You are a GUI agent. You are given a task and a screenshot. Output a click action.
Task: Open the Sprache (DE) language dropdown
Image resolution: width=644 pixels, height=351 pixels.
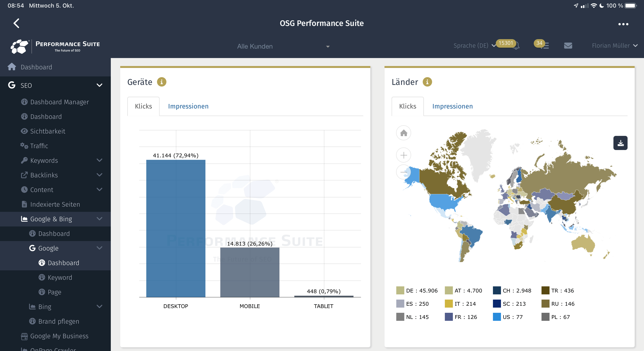pos(474,46)
